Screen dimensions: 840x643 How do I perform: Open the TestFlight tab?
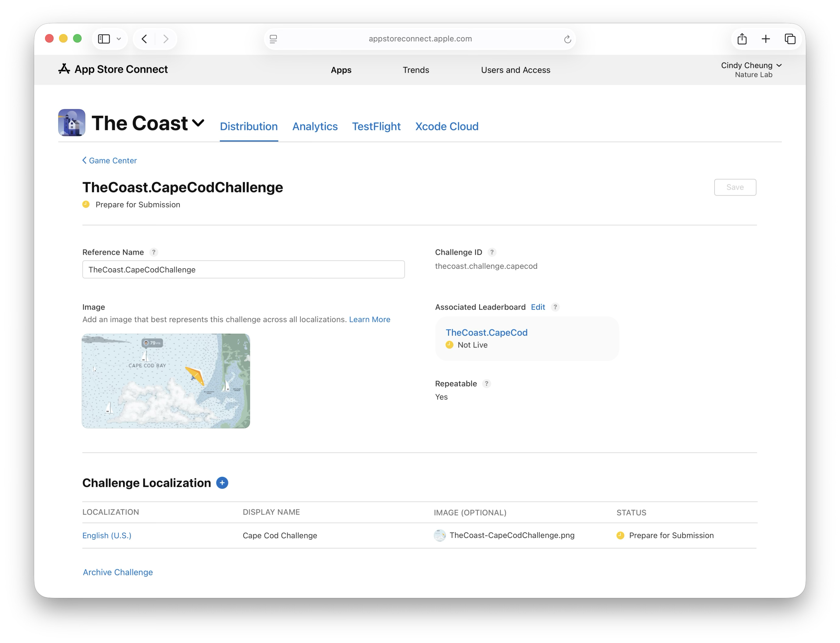[x=376, y=126]
